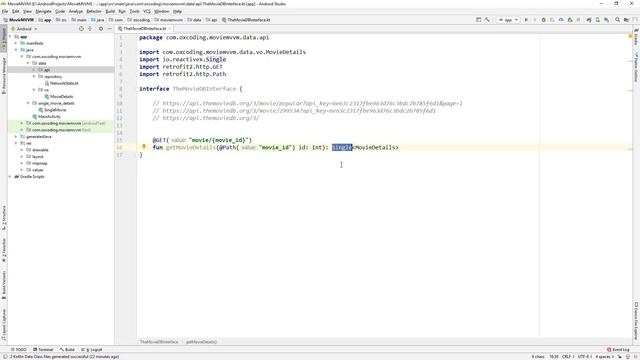Click the project structure icon left of hammer
Image resolution: width=640 pixels, height=360 pixels.
pyautogui.click(x=478, y=20)
